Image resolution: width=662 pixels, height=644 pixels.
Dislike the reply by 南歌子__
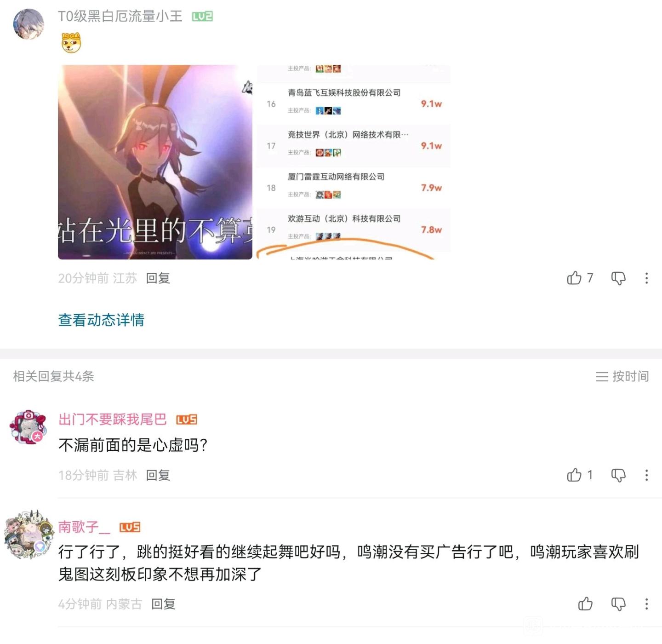coord(618,604)
